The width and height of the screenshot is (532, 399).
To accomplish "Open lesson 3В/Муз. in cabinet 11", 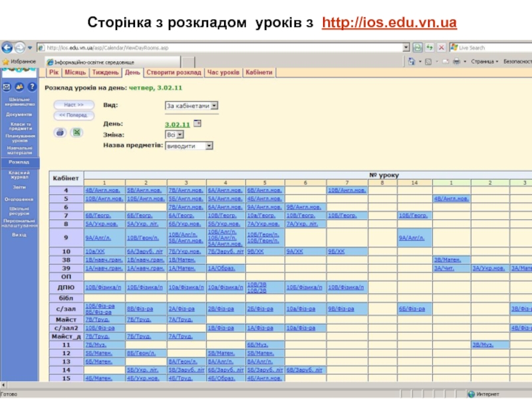I will (x=483, y=344).
